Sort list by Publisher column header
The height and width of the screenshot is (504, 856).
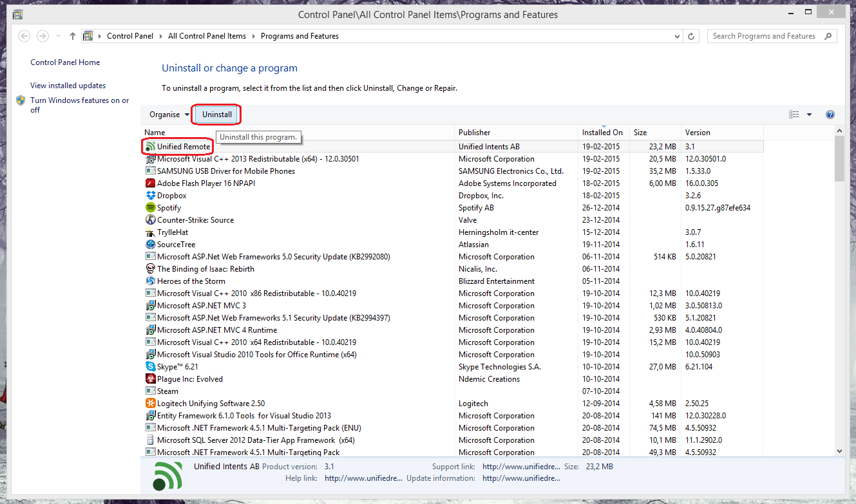pos(517,133)
